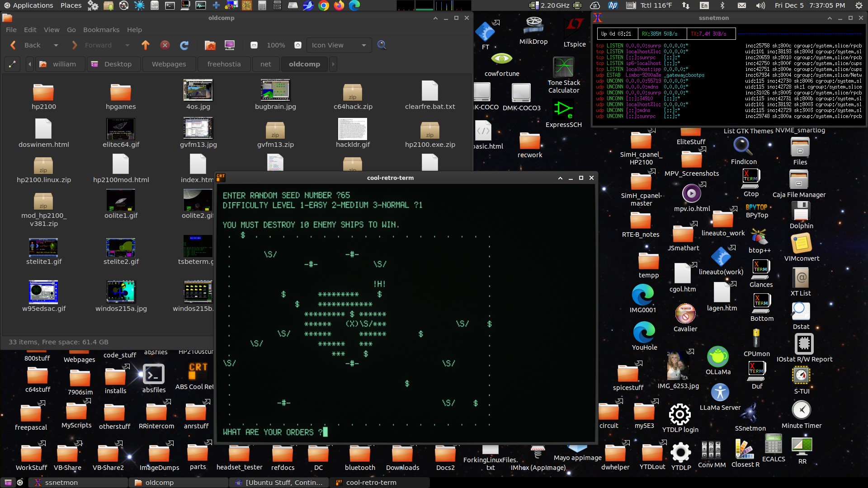Zoom out with the minus button
This screenshot has height=488, width=868.
254,45
